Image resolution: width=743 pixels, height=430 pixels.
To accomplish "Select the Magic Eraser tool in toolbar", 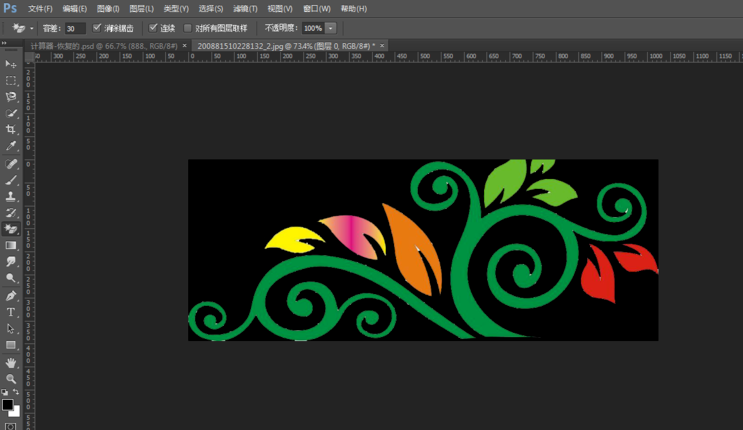I will pos(10,229).
